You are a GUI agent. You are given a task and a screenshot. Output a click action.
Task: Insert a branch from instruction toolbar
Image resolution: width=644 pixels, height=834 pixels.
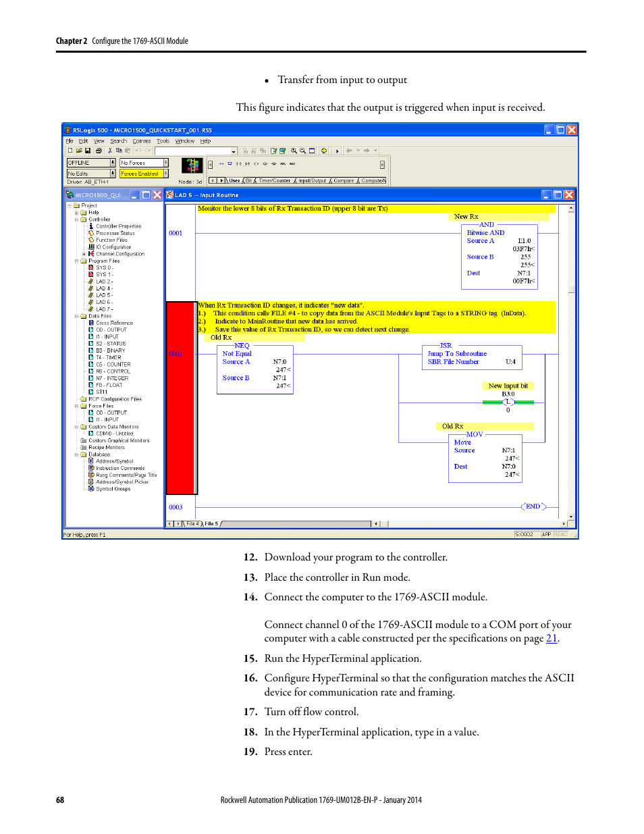tap(230, 163)
